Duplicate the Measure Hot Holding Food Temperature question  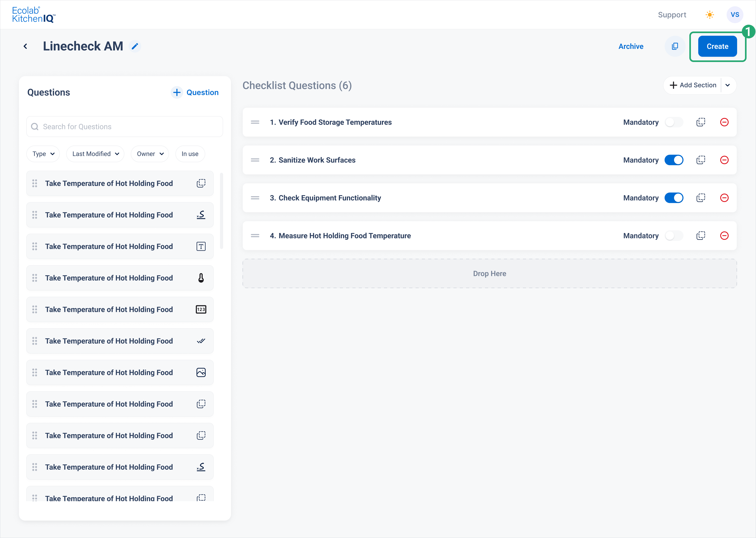[701, 236]
